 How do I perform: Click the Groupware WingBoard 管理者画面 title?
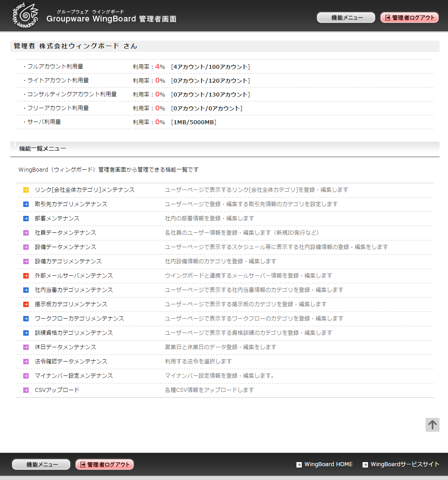[111, 19]
